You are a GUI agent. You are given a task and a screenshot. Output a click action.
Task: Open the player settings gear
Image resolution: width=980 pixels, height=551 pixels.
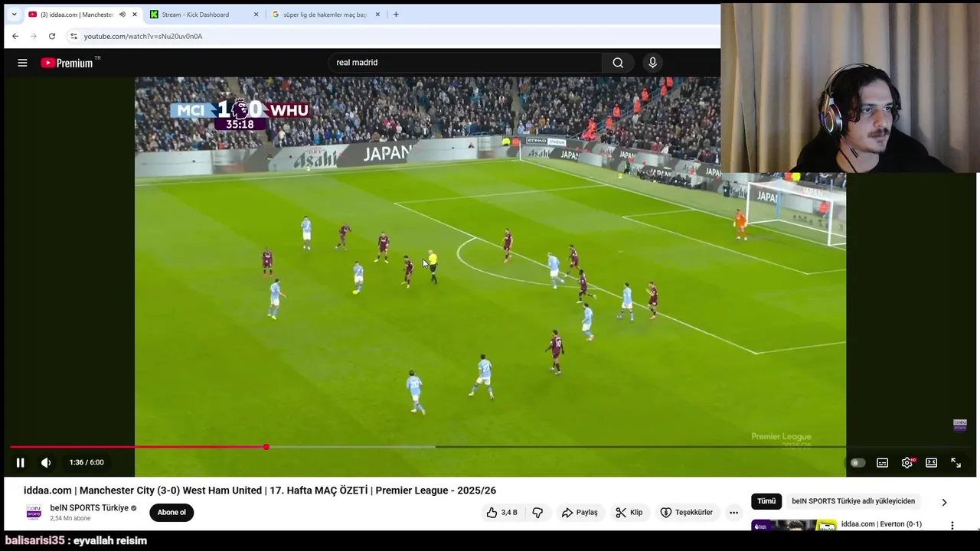(907, 462)
